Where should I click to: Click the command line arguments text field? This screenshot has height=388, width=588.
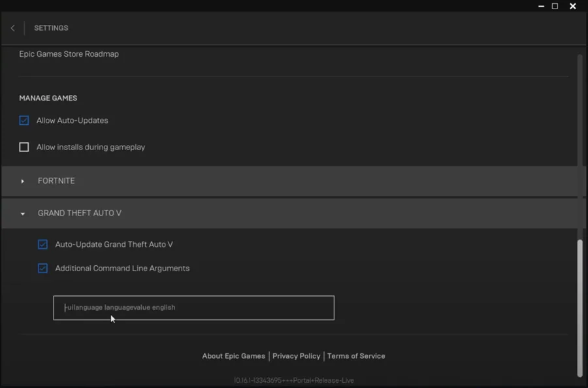click(193, 308)
